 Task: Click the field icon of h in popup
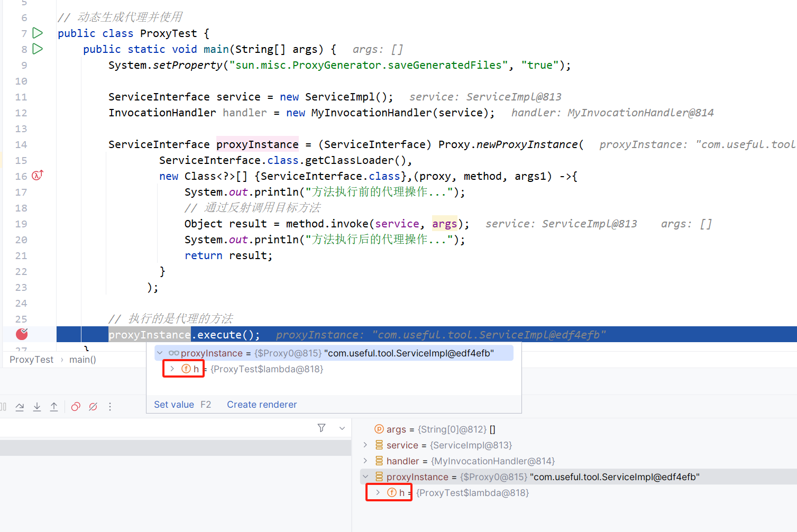point(186,369)
